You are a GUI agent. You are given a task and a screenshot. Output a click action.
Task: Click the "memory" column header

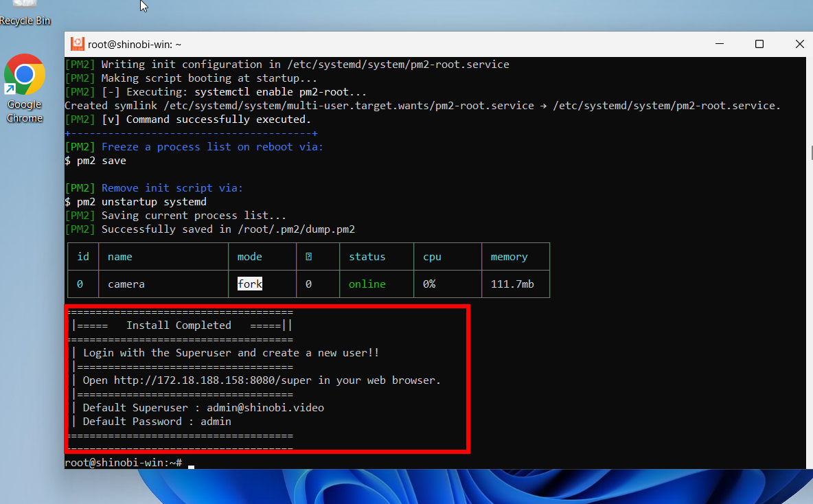click(509, 257)
